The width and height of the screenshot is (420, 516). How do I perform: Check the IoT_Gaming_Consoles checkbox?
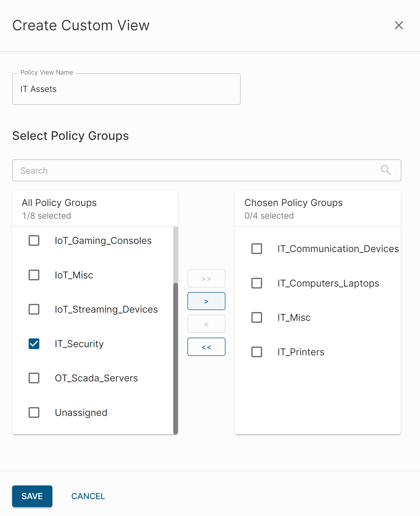(x=34, y=240)
